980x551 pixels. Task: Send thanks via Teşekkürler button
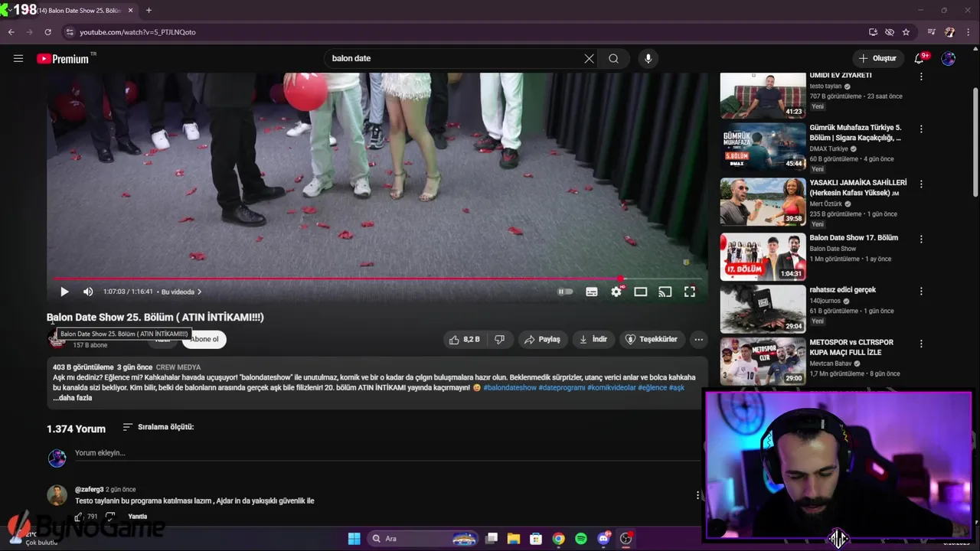[x=652, y=339]
